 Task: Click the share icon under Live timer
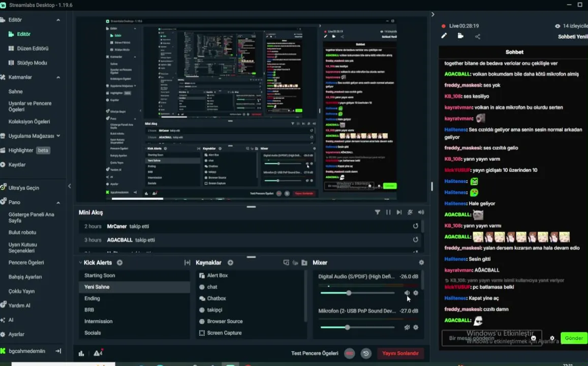tap(477, 37)
